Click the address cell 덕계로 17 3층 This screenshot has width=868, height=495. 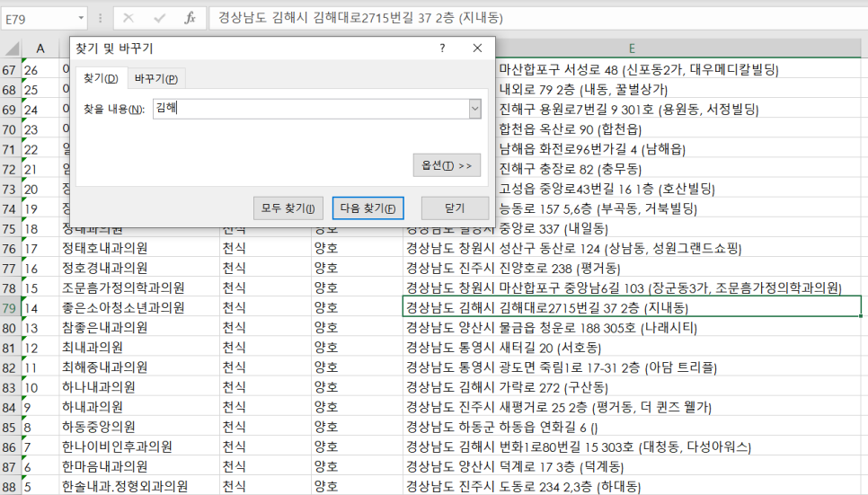coord(632,467)
